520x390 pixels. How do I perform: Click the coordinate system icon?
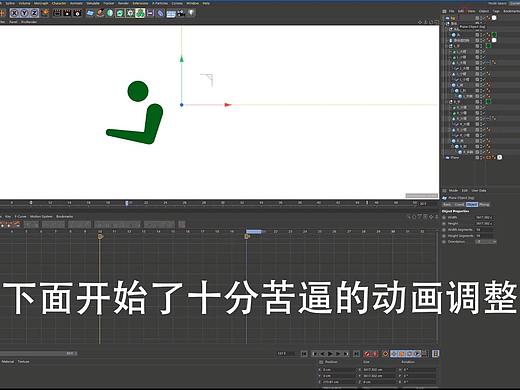pyautogui.click(x=45, y=13)
